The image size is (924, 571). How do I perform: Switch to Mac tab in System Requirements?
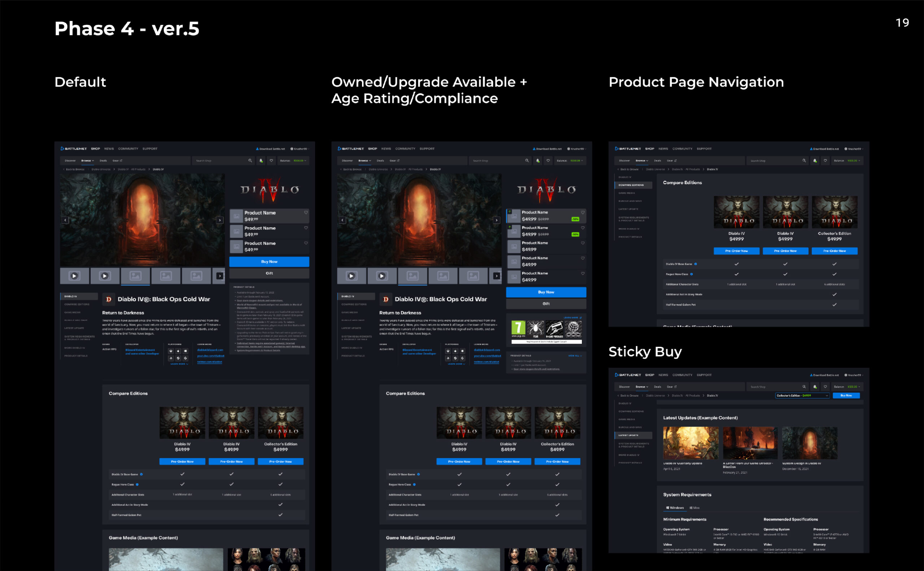tap(694, 508)
